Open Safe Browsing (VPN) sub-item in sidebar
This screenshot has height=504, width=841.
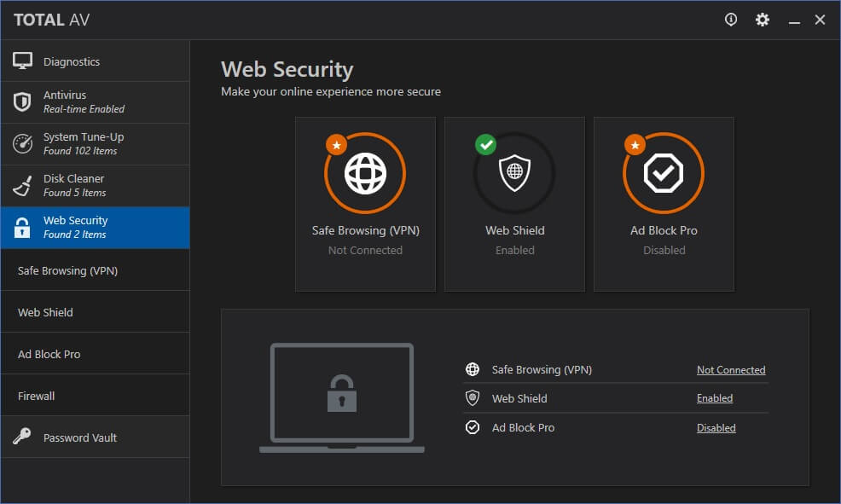coord(95,270)
